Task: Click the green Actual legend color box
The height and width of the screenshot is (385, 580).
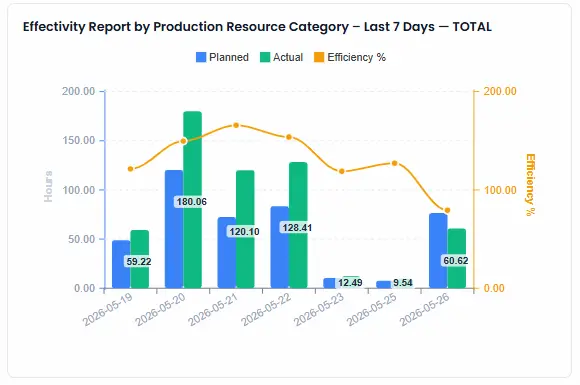Action: tap(265, 57)
